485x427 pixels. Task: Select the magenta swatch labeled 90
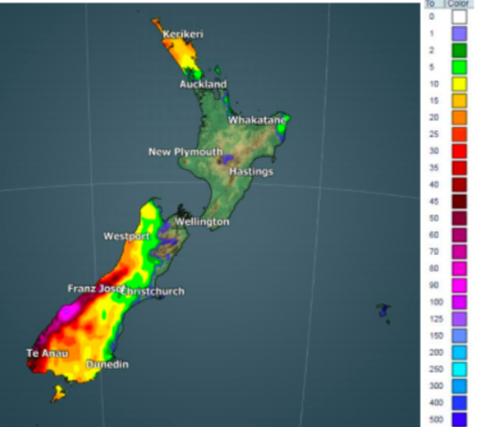(x=459, y=285)
